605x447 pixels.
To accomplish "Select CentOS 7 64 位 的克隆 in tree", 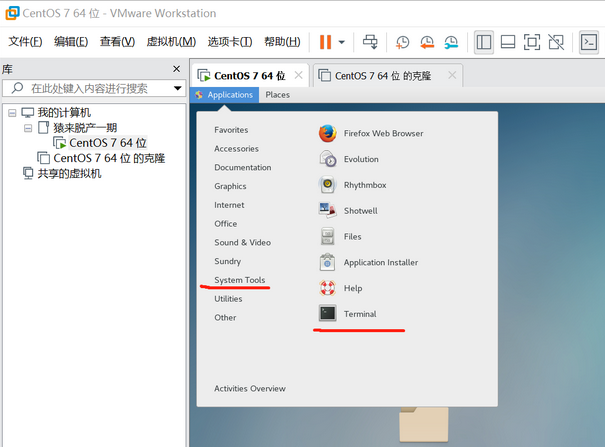I will [109, 158].
